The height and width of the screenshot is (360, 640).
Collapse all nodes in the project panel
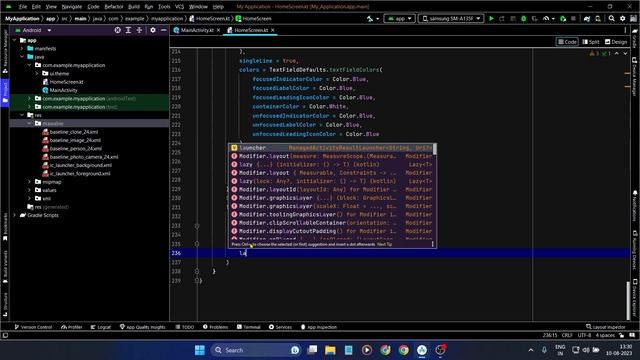[x=139, y=30]
